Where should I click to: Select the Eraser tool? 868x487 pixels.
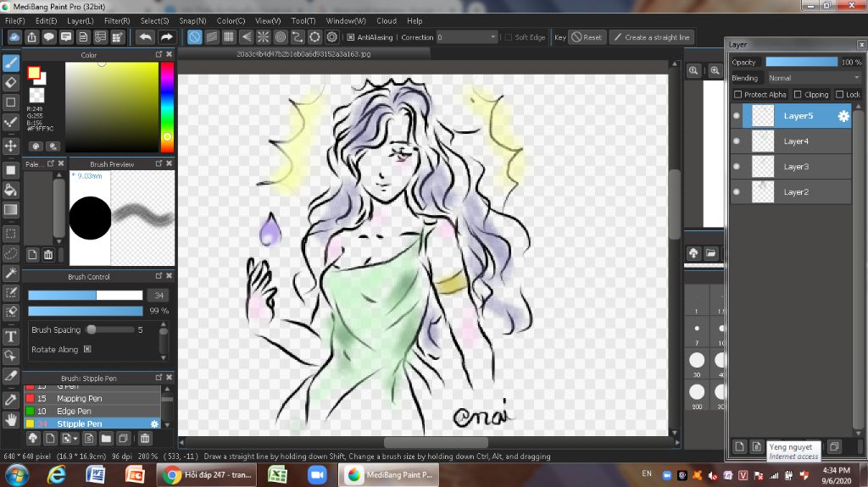point(10,82)
